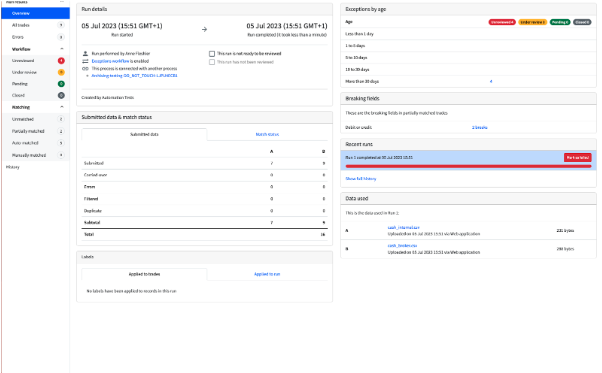Select the Submitted row in data table
This screenshot has height=373, width=602.
coord(205,163)
